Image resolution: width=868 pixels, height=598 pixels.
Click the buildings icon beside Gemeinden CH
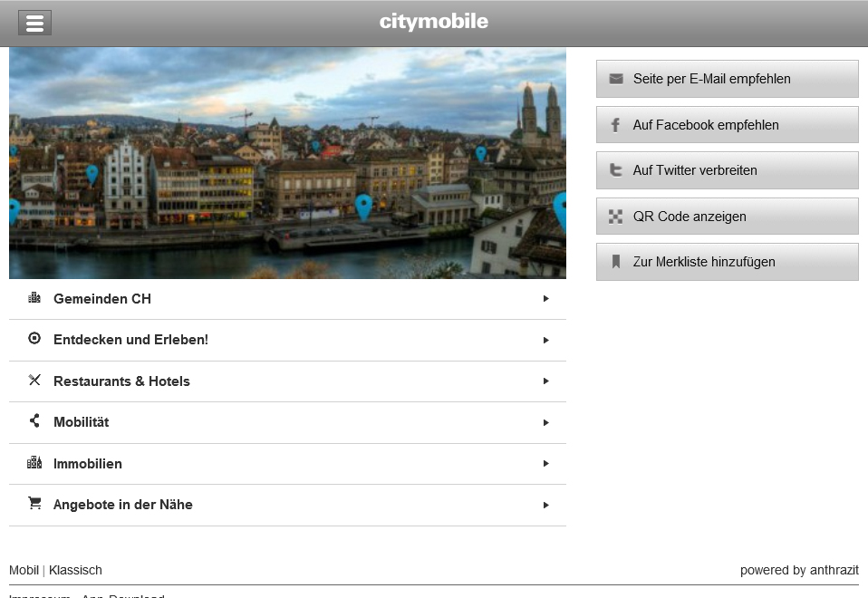[34, 298]
